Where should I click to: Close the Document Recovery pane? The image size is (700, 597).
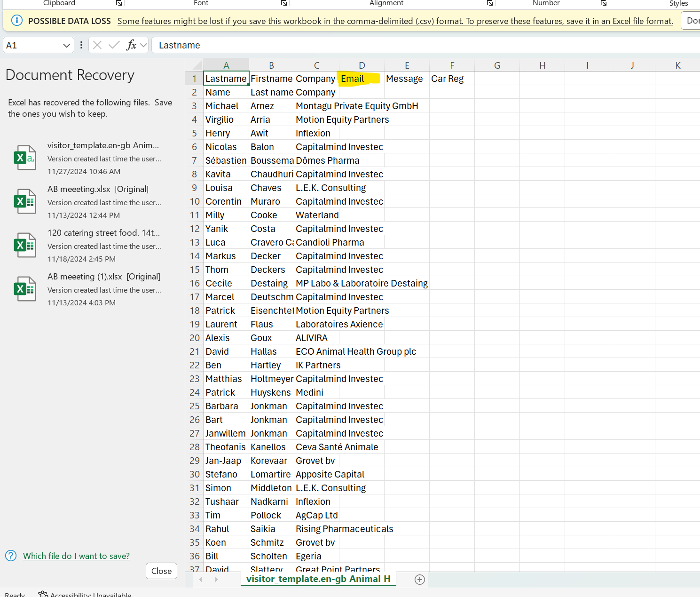tap(161, 571)
